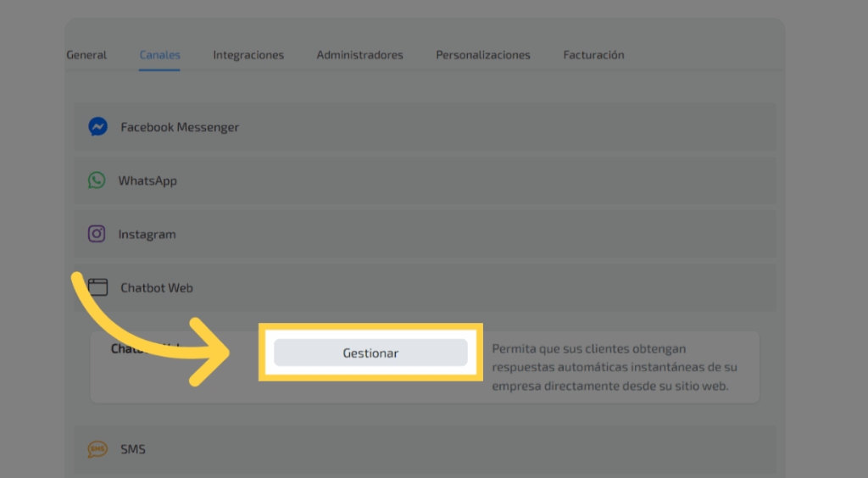Click the Chatbot Web description text
The image size is (868, 478).
(613, 367)
